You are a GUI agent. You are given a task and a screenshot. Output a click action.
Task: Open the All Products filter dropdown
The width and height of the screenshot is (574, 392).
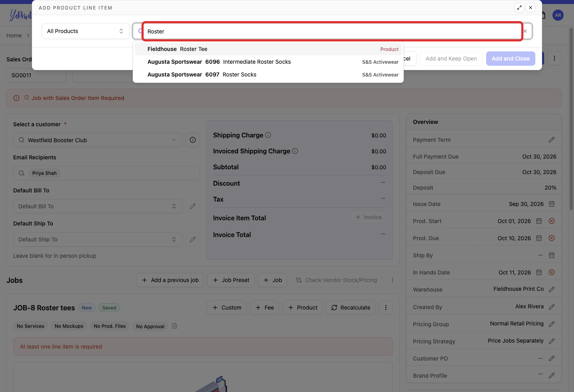coord(85,31)
